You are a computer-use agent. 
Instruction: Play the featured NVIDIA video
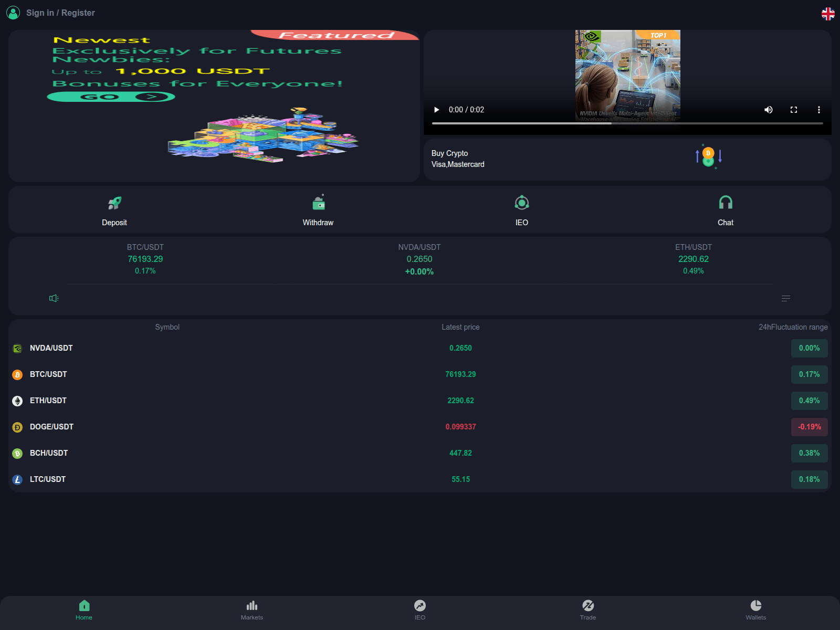[x=436, y=110]
